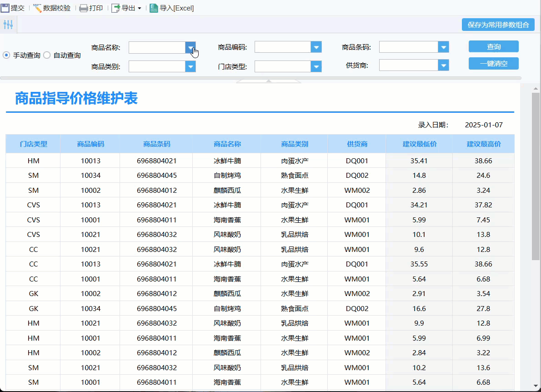Open the 商品条码 dropdown list
541x392 pixels.
click(x=443, y=47)
